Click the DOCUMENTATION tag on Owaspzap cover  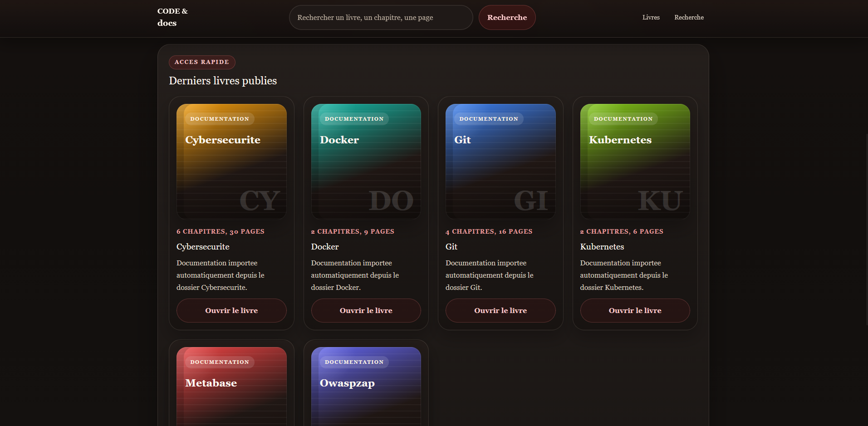(x=354, y=362)
